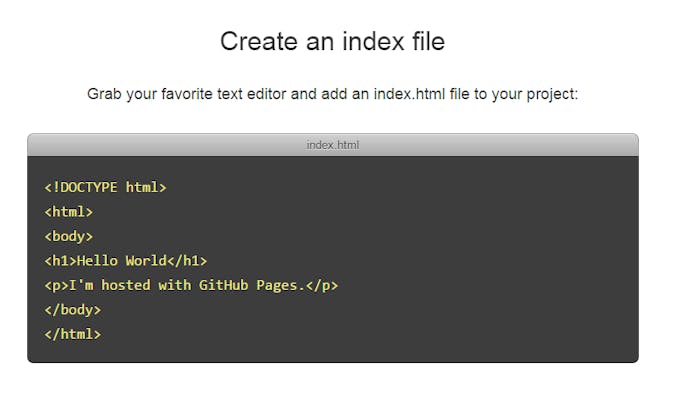Screen dimensions: 680x399
Task: Click the closing </p> tag
Action: click(x=322, y=286)
